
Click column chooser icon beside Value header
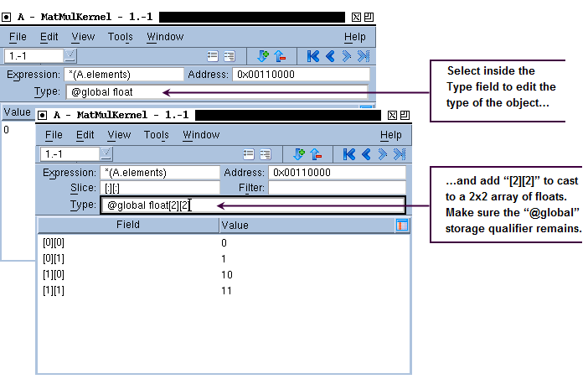click(401, 226)
